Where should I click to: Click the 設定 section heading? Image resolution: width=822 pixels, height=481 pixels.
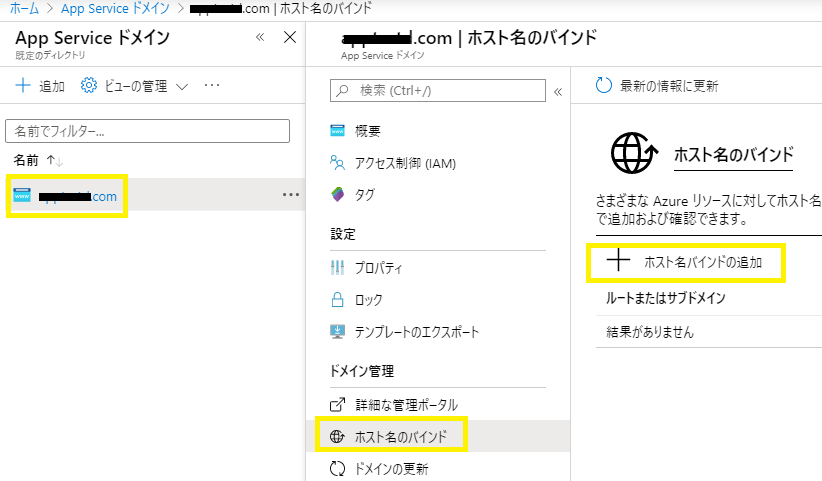tap(343, 234)
